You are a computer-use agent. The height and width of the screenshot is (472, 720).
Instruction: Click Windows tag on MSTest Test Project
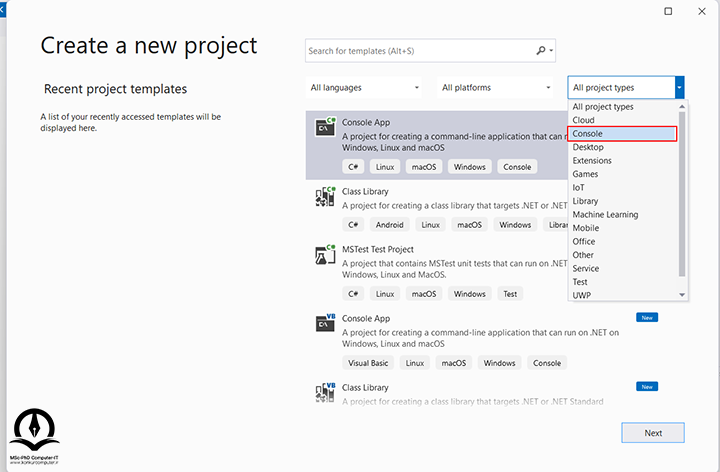[469, 294]
